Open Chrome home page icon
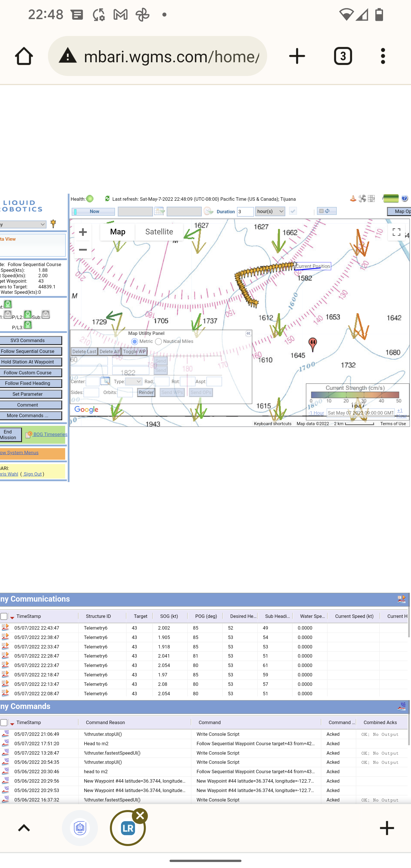The image size is (411, 868). [x=24, y=56]
